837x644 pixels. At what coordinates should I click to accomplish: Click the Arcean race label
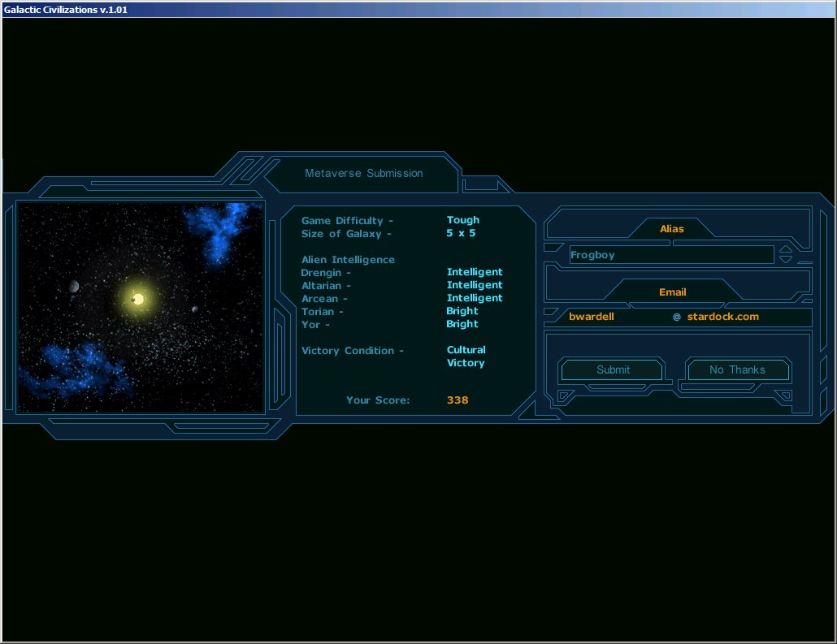coord(324,299)
